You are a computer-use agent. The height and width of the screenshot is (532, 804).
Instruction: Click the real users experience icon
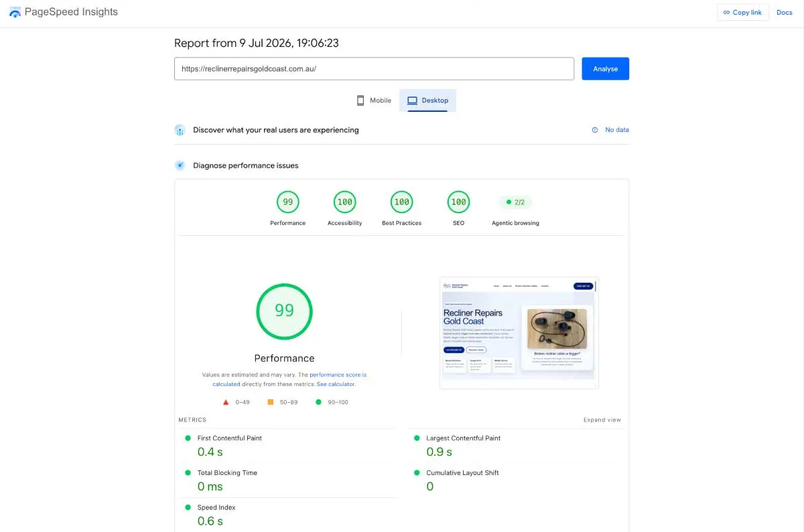[x=180, y=130]
